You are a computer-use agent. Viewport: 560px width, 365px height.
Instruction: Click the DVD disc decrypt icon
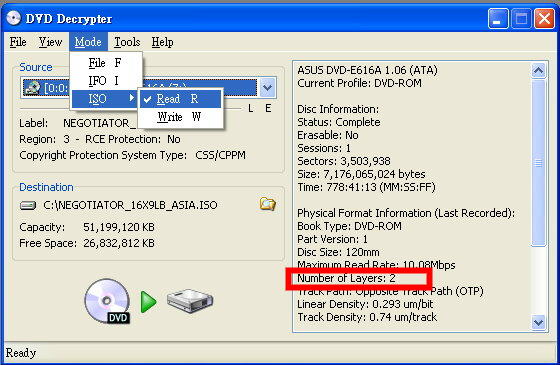pos(107,301)
